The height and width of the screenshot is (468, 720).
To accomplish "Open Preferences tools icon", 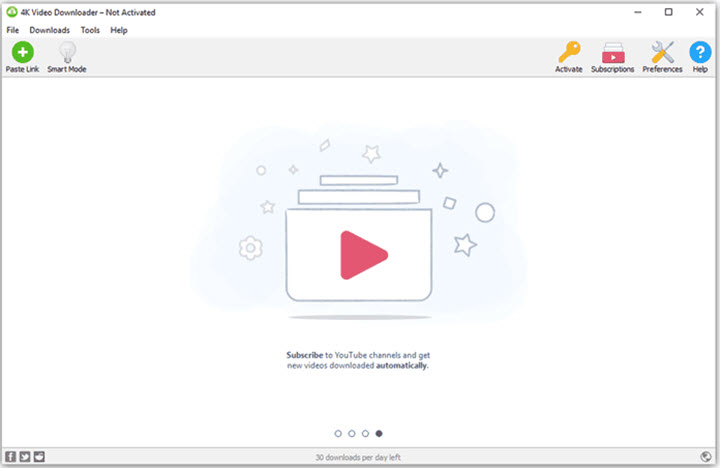I will tap(662, 57).
